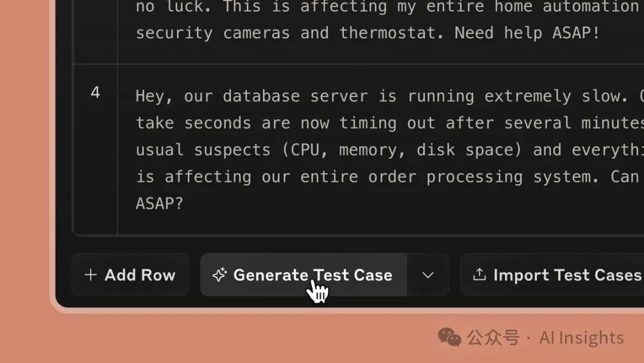The height and width of the screenshot is (363, 644).
Task: Click the WeChat logo in the watermark
Action: [x=450, y=337]
